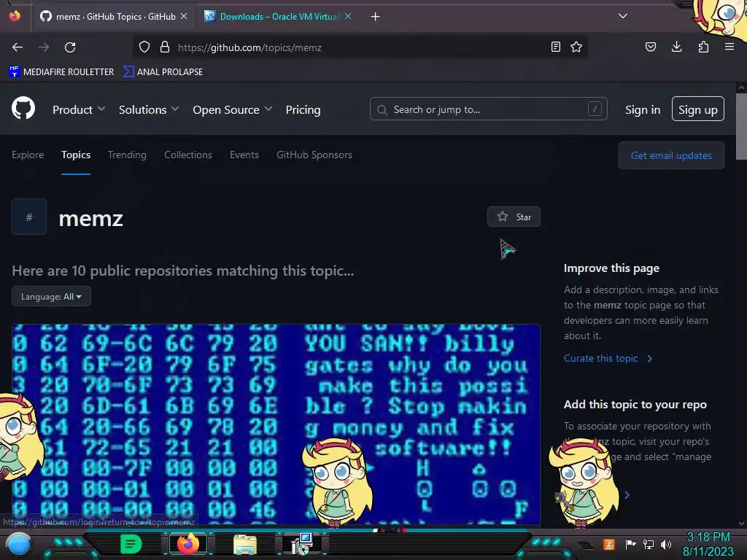Open the list all tabs dropdown arrow
Viewport: 747px width, 560px height.
(x=623, y=16)
